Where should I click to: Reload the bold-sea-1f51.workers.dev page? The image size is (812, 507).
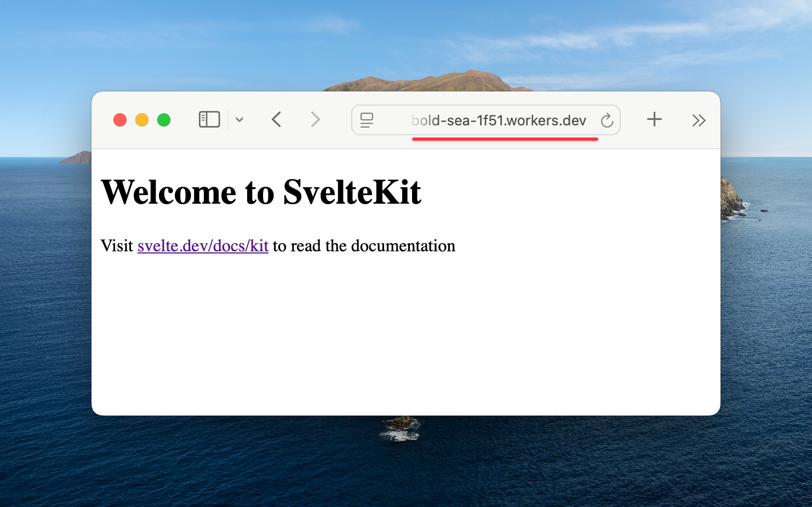click(607, 120)
